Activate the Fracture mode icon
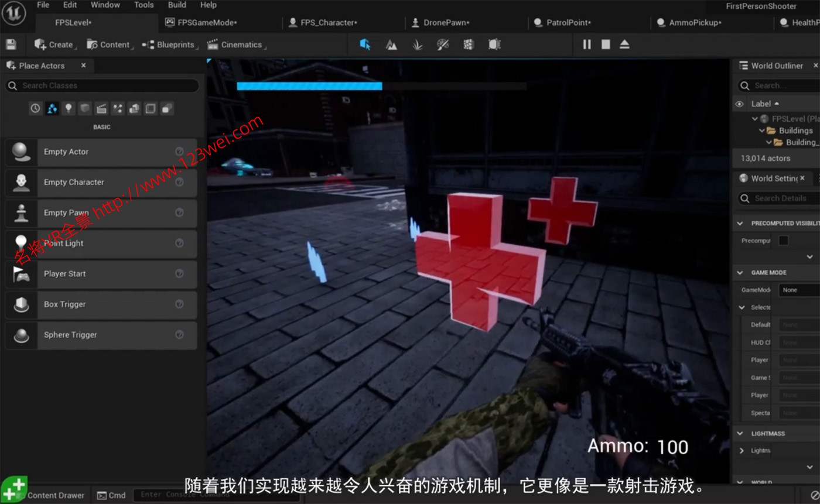Viewport: 820px width, 504px height. pos(469,44)
